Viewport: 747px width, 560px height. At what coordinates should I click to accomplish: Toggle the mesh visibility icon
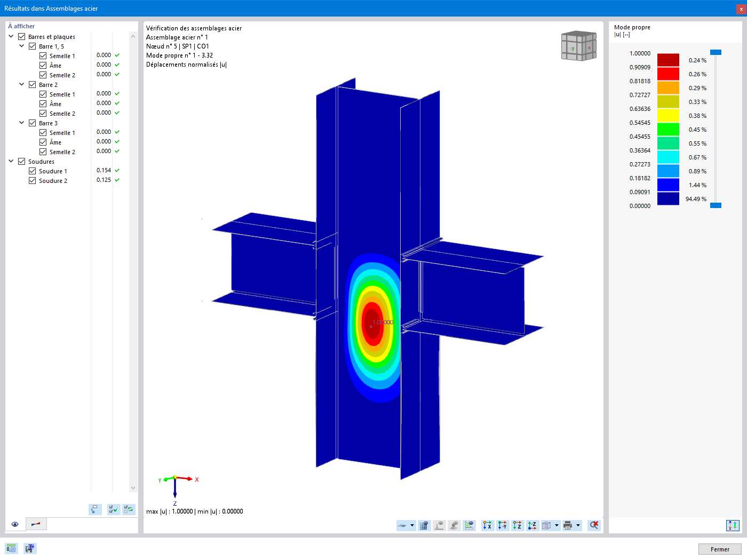pos(424,525)
